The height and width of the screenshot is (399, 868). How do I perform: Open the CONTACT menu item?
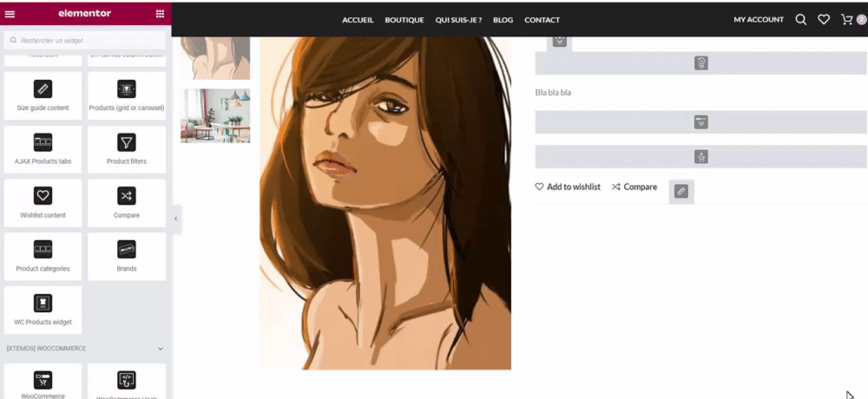(x=542, y=20)
